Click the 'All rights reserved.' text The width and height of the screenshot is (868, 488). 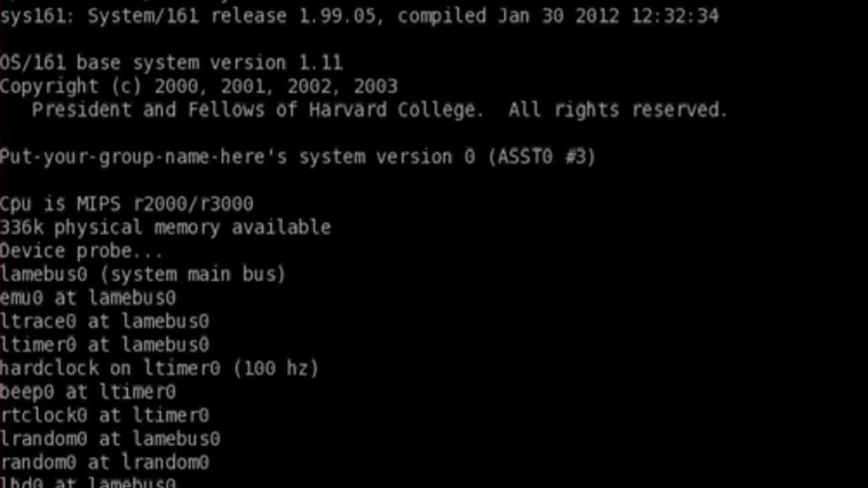coord(617,110)
